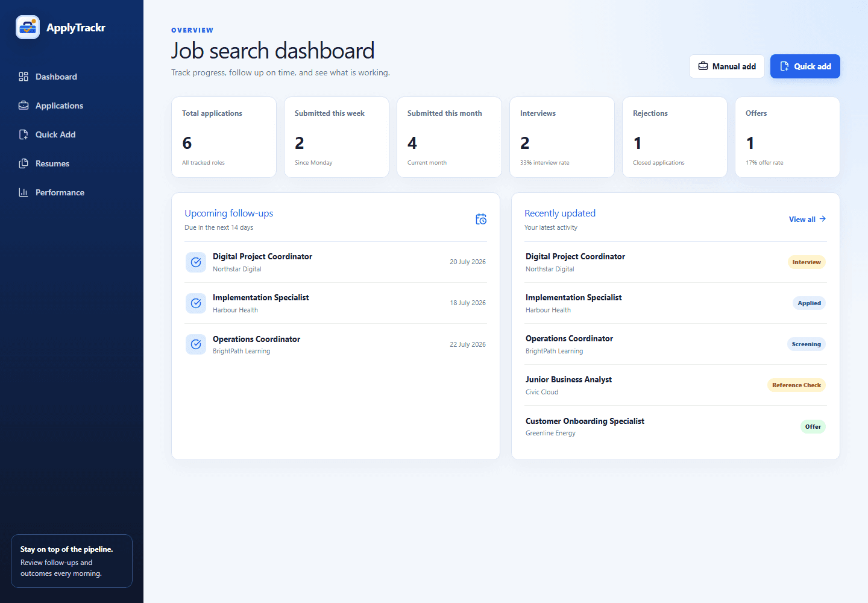The height and width of the screenshot is (603, 868).
Task: Open the Offers stat card
Action: coord(787,137)
